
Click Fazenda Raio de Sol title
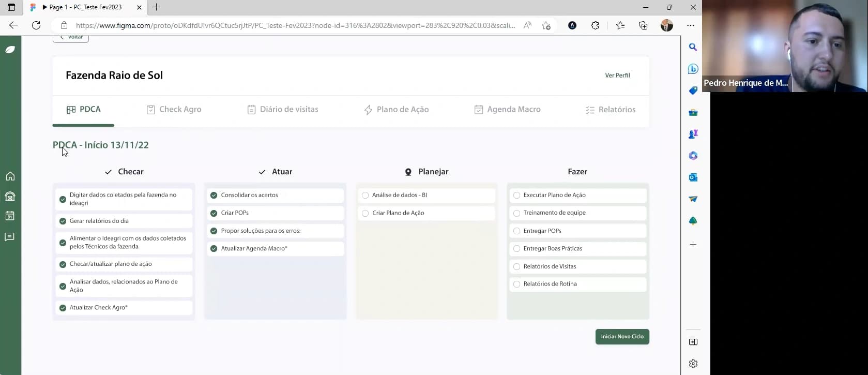pos(114,76)
